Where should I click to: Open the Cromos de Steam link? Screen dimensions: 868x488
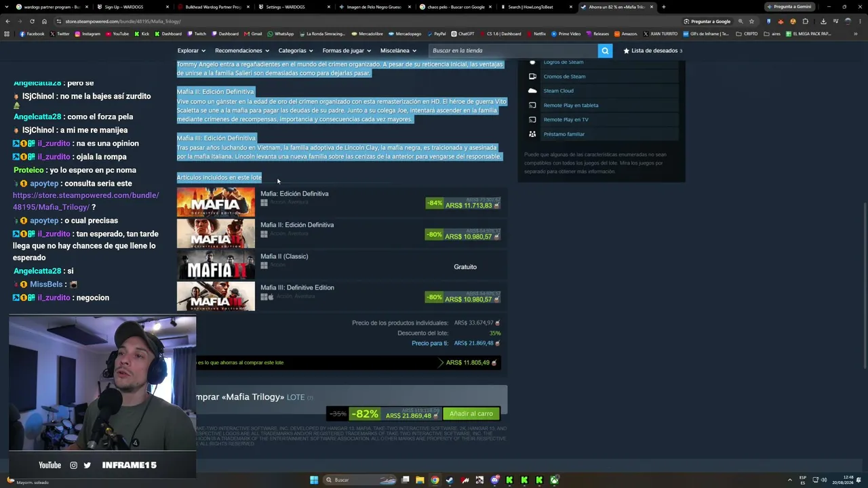pos(564,77)
